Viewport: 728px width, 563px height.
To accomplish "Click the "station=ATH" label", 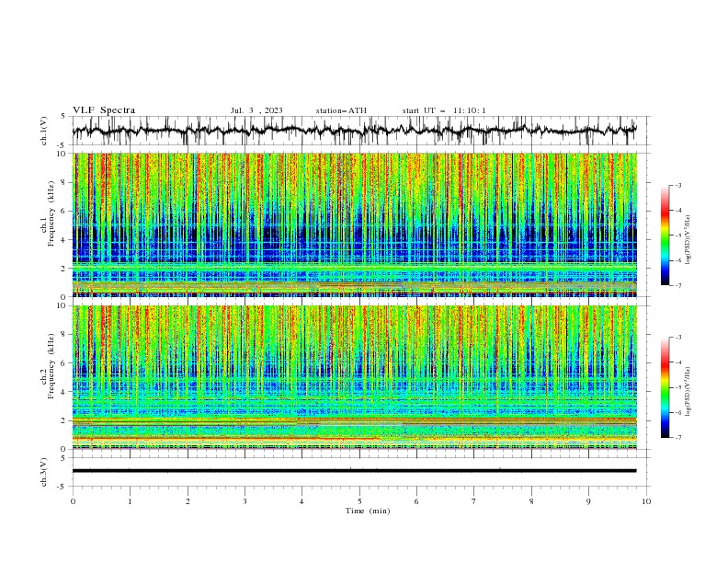I will (341, 110).
